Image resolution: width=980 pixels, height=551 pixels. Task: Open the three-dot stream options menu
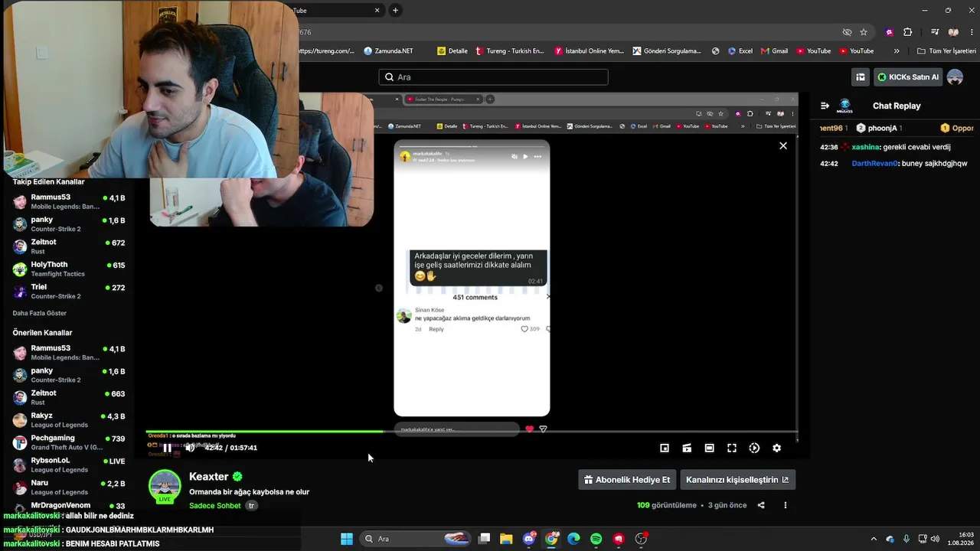pyautogui.click(x=785, y=505)
